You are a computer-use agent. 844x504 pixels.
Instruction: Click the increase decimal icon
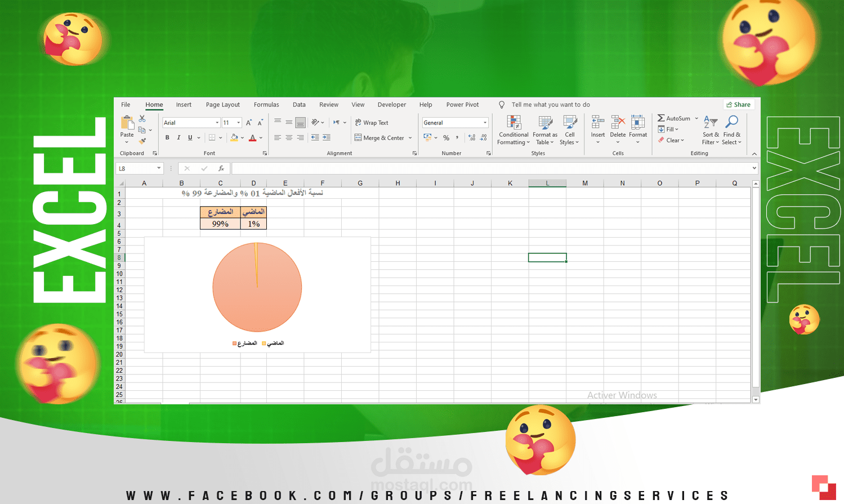(x=472, y=137)
